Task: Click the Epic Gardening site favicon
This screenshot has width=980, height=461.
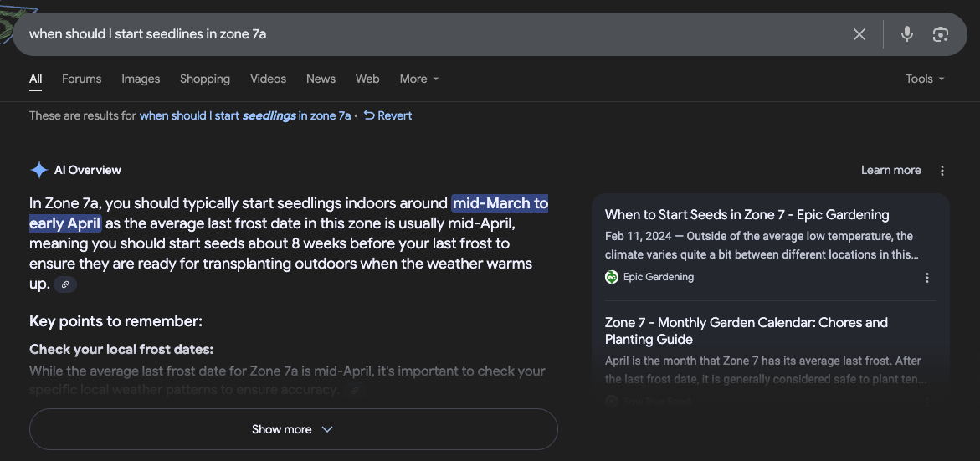Action: [612, 277]
